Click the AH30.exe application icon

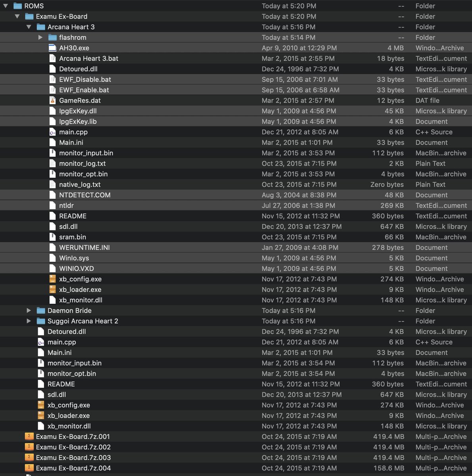pos(52,48)
